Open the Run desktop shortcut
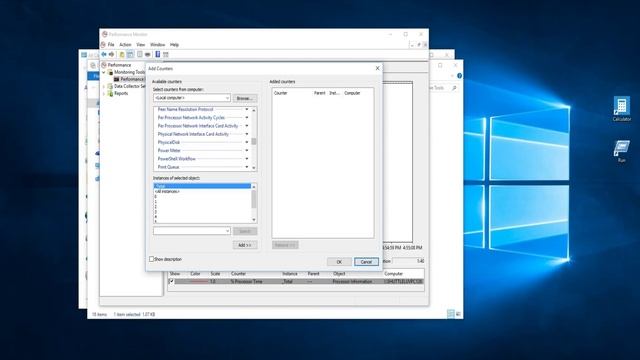The width and height of the screenshot is (640, 360). coord(622,151)
